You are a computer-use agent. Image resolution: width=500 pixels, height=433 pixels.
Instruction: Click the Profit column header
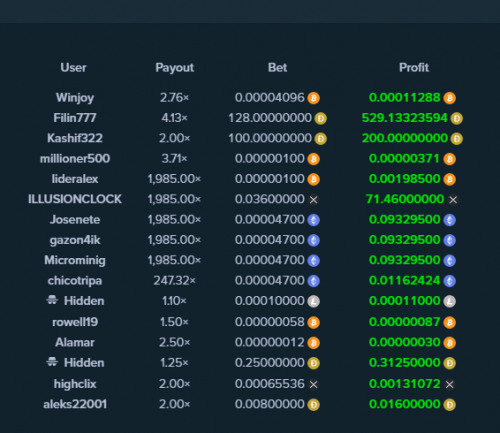click(414, 68)
